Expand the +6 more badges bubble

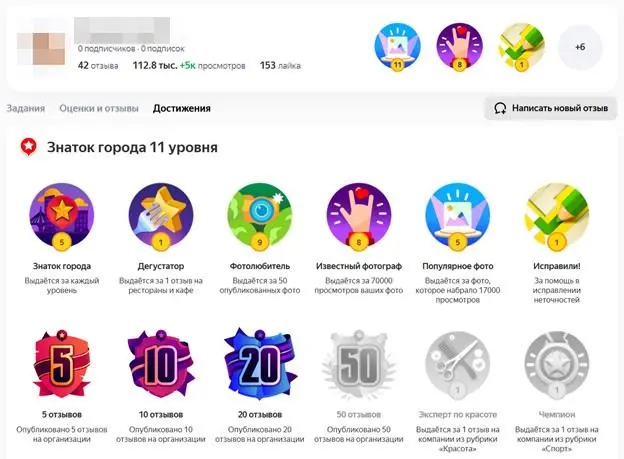[x=580, y=47]
